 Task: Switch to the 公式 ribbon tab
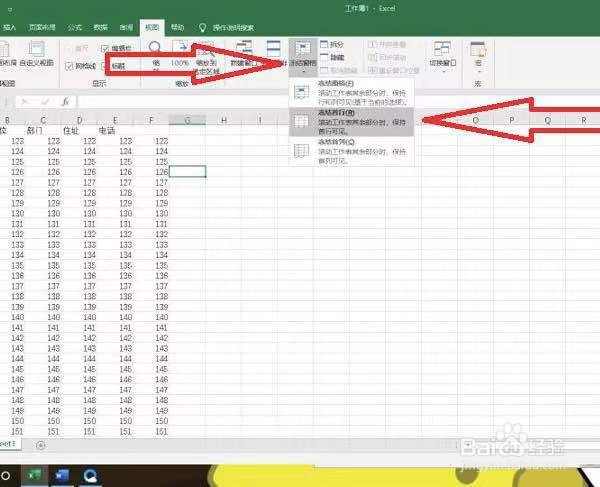pos(75,28)
